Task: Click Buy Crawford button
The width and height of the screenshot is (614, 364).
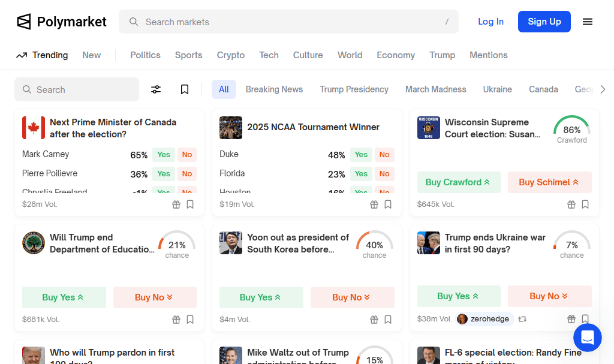Action: [458, 182]
